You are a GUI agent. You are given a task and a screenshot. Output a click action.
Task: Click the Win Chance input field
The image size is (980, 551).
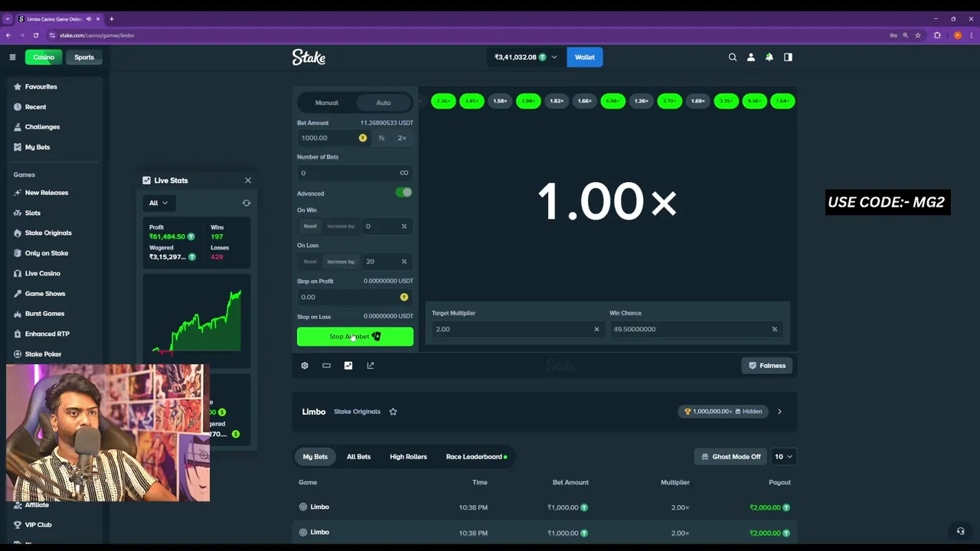695,329
